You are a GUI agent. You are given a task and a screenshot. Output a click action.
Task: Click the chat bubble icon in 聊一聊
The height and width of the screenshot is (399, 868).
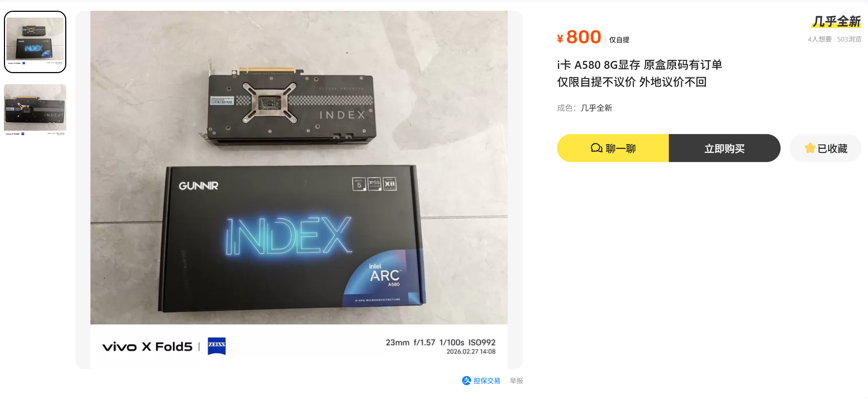point(596,148)
